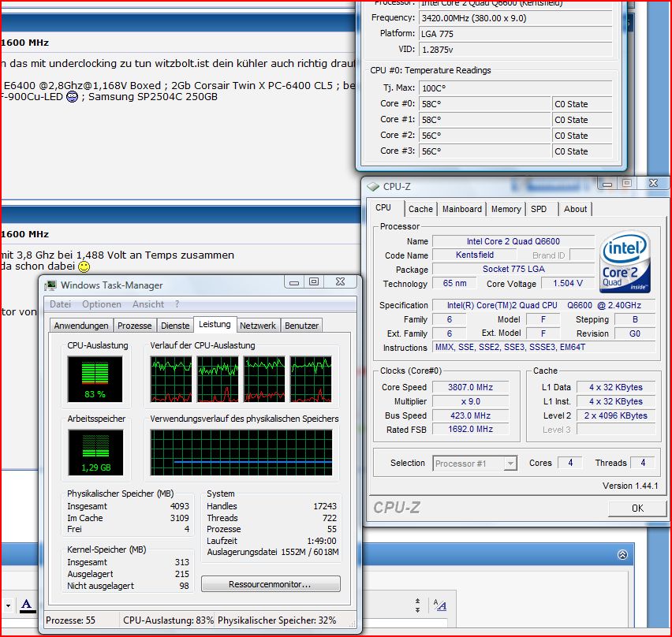
Task: Open the dropdown arrow beside font color
Action: tap(8, 605)
